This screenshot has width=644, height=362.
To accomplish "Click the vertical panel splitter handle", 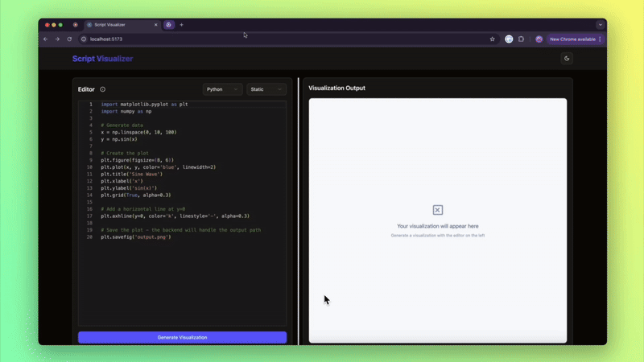I will point(299,212).
